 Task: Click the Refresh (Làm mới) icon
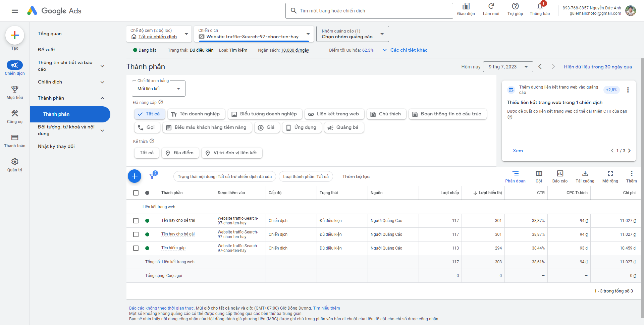tap(491, 6)
